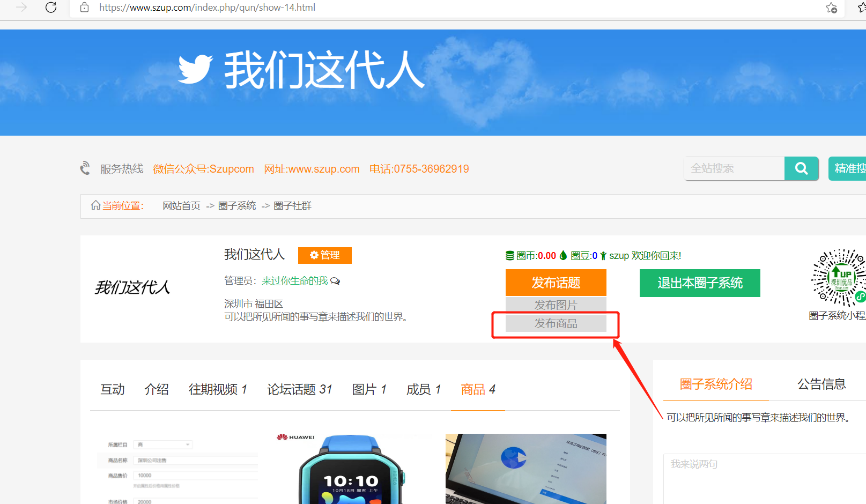Click the chat bubble icon beside admin name
The image size is (866, 504).
(335, 281)
